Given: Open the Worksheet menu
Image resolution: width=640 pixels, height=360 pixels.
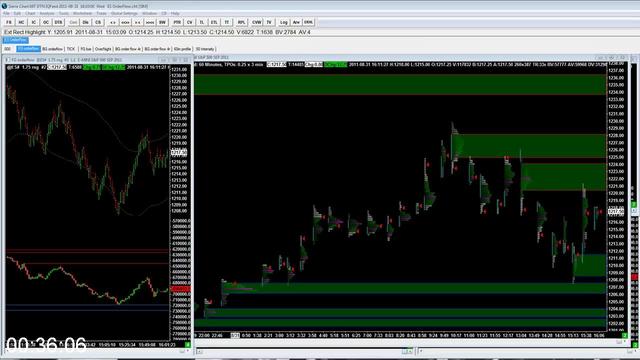Looking at the screenshot, I should click(x=82, y=13).
